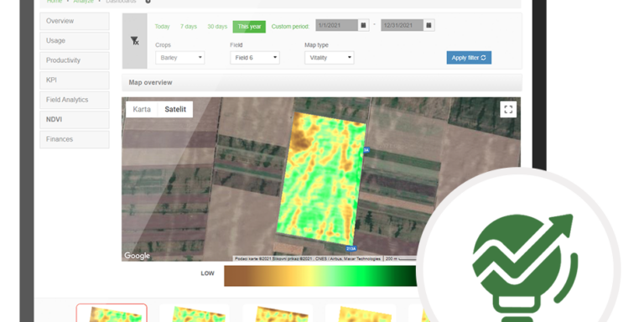Click the help question mark icon in the breadcrumb
The height and width of the screenshot is (322, 644).
click(x=148, y=1)
